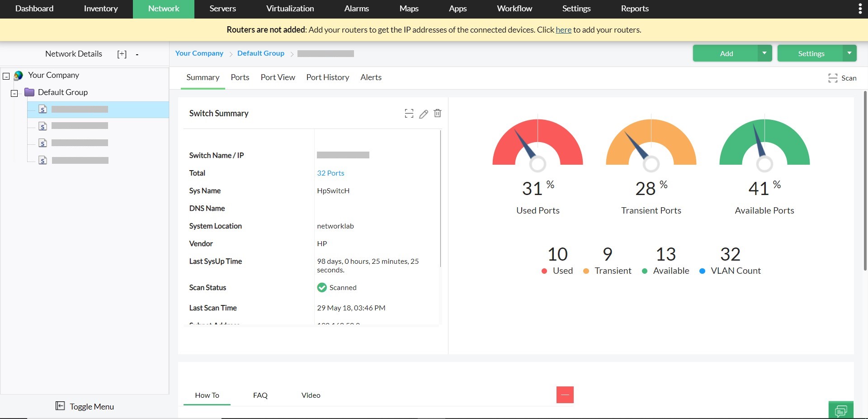The height and width of the screenshot is (419, 868).
Task: Click the trash delete icon in Switch Summary
Action: (437, 113)
